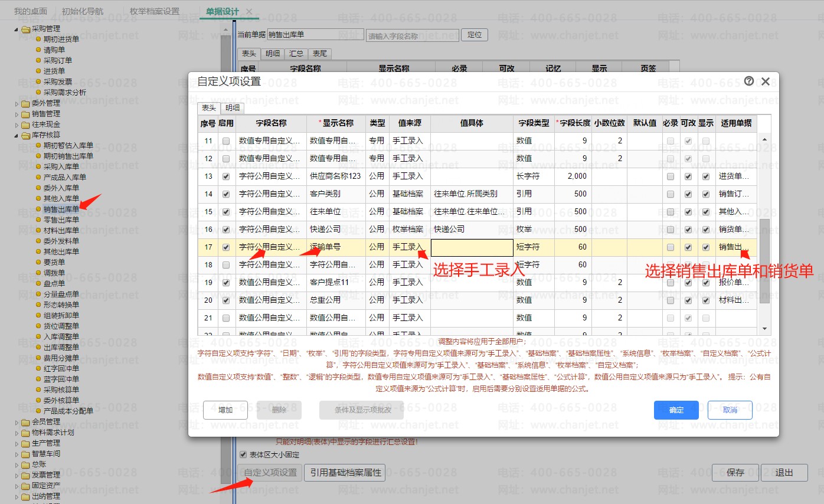This screenshot has width=824, height=504.
Task: Confirm with the 确定 button
Action: 676,410
